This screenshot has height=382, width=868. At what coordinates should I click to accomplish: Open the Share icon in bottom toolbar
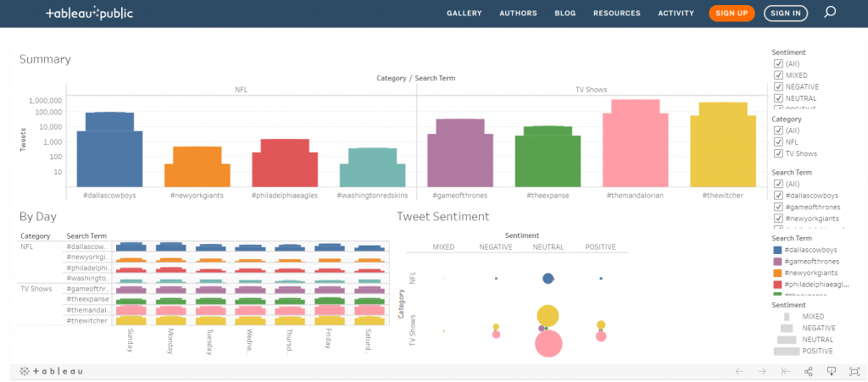[x=808, y=371]
